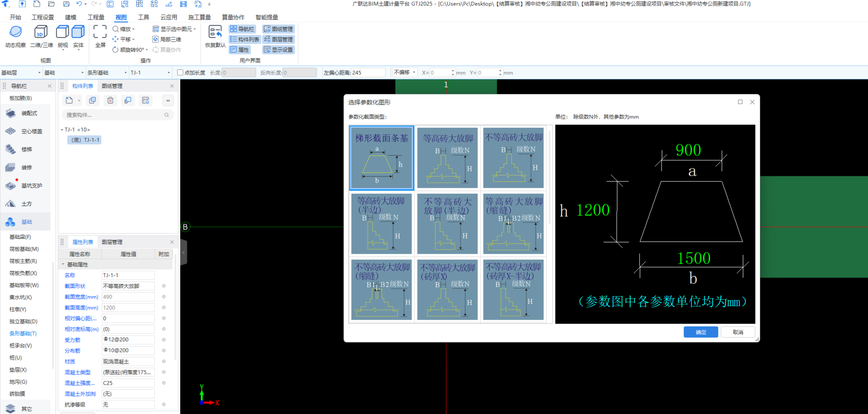Toggle 附加 circle for 截面高度 row
The height and width of the screenshot is (414, 868).
pyautogui.click(x=164, y=307)
